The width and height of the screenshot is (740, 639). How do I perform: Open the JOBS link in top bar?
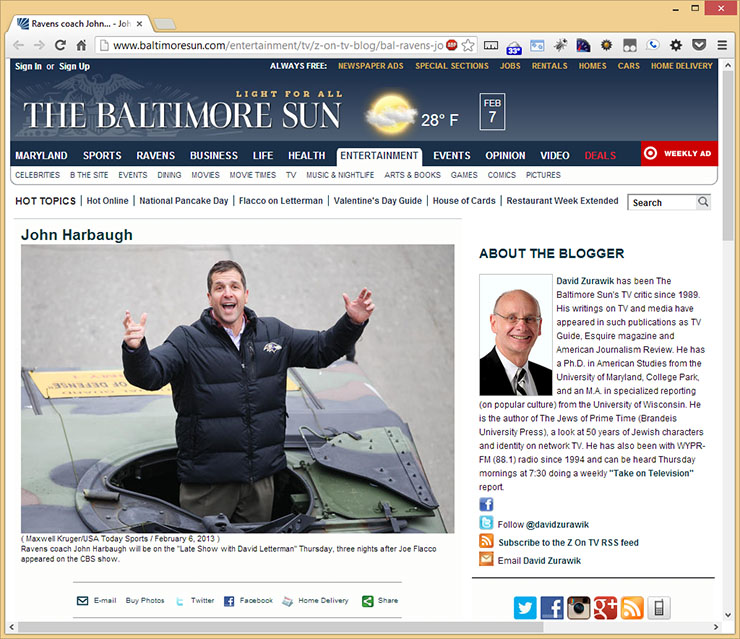coord(510,66)
